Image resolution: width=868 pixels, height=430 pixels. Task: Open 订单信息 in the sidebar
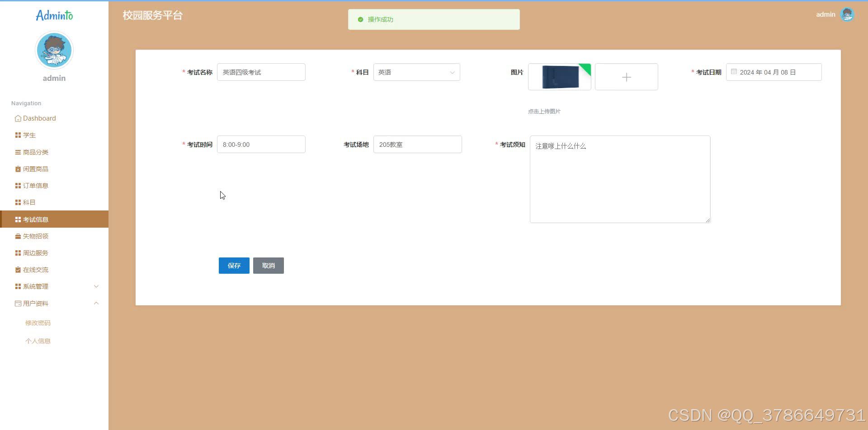[x=54, y=186]
